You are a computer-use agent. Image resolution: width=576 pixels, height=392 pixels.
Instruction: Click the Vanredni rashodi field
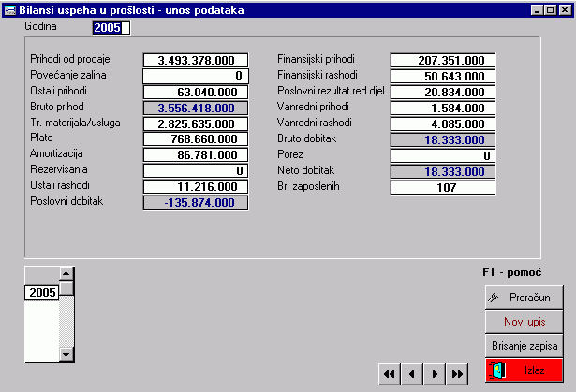click(x=443, y=124)
